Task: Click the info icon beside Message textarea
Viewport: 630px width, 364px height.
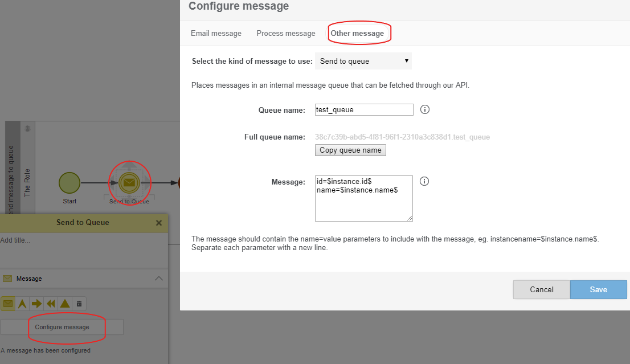Action: pos(424,181)
